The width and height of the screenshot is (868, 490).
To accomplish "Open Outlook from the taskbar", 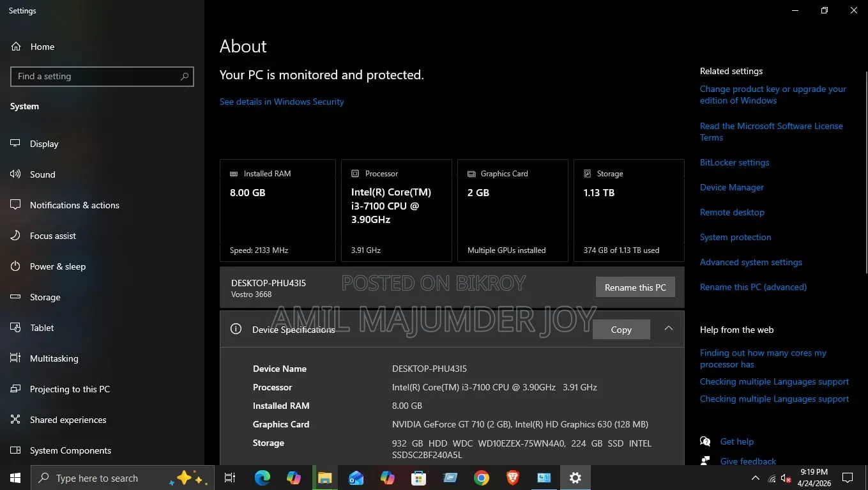I will coord(356,478).
